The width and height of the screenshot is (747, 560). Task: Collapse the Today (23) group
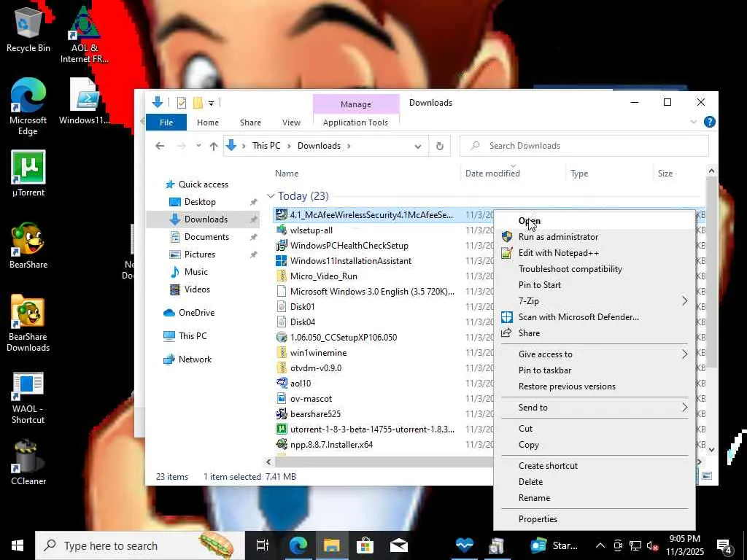[x=271, y=196]
